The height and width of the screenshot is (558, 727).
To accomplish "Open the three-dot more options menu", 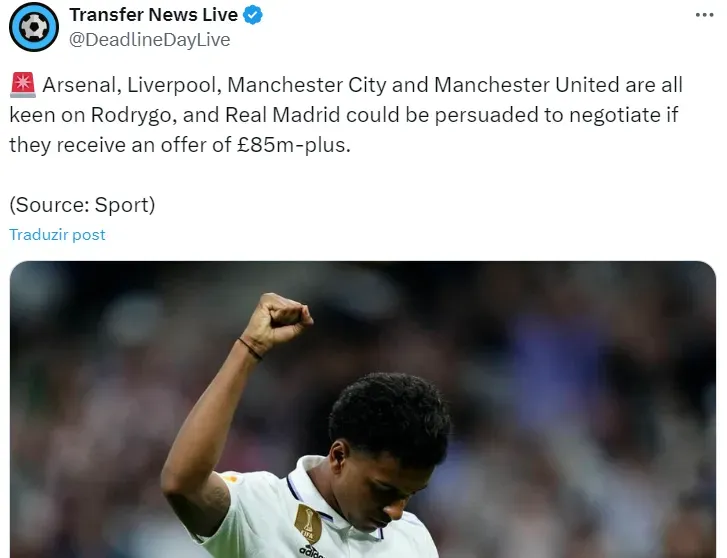I will click(704, 15).
